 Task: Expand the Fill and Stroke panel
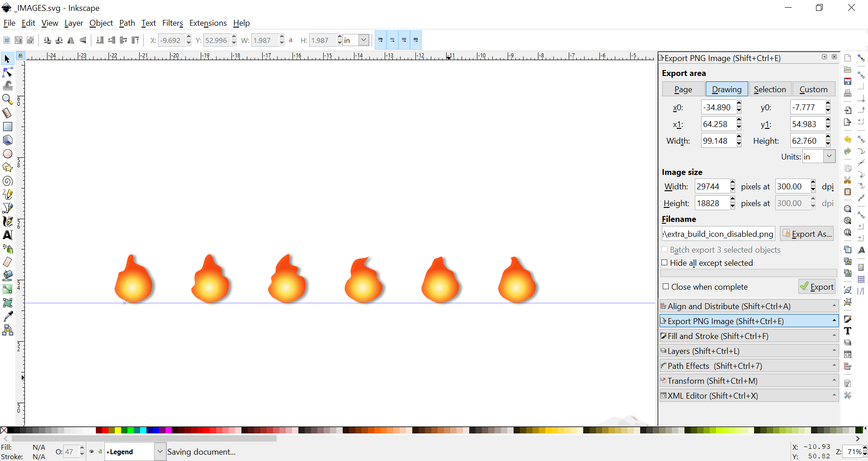tap(834, 336)
